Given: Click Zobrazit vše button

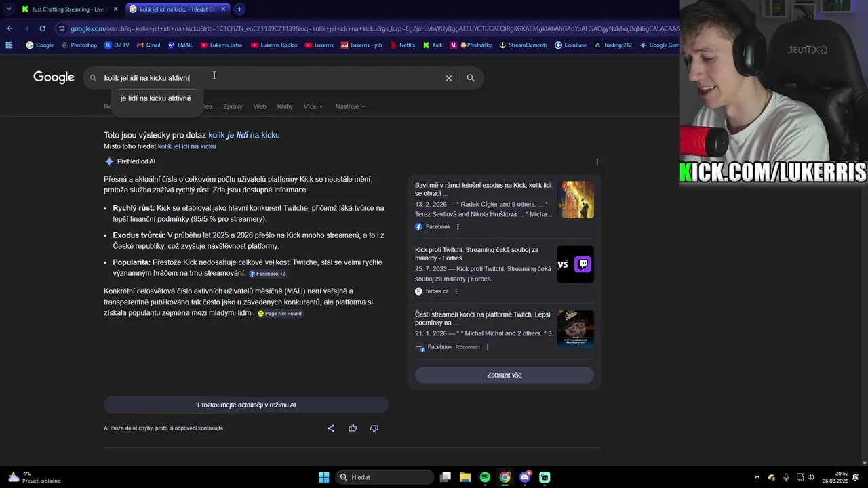Looking at the screenshot, I should click(505, 375).
